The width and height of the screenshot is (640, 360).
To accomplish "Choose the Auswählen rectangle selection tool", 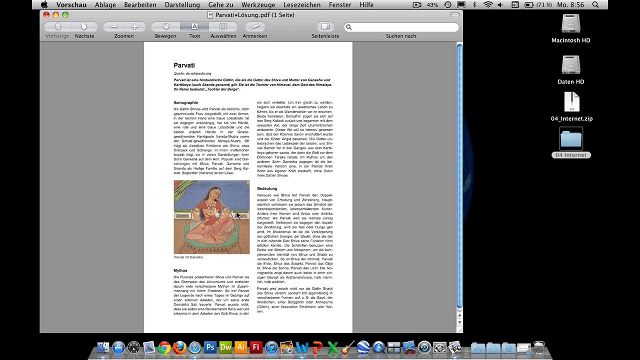I will click(223, 27).
